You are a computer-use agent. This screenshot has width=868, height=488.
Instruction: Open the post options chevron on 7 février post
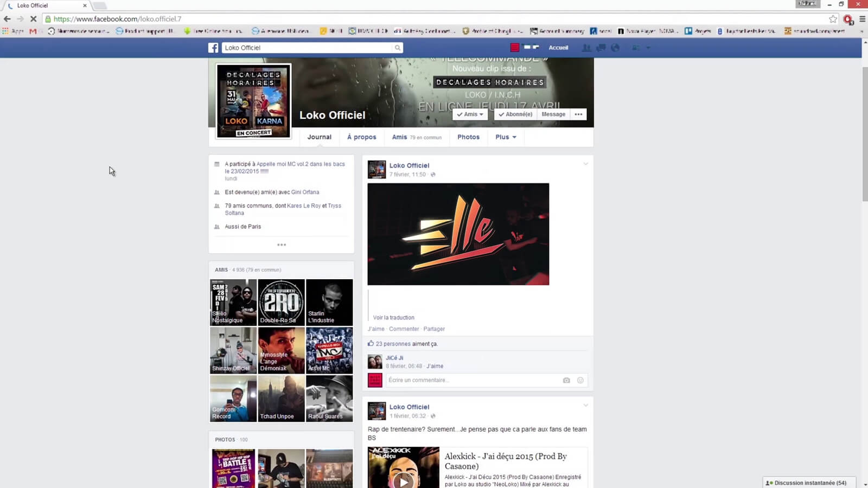pyautogui.click(x=585, y=164)
